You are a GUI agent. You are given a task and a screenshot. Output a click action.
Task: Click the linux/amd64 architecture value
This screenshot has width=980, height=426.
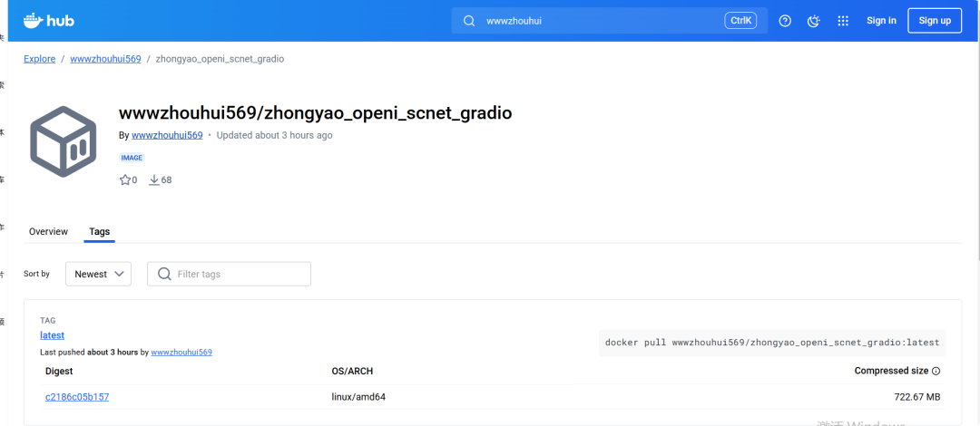358,397
